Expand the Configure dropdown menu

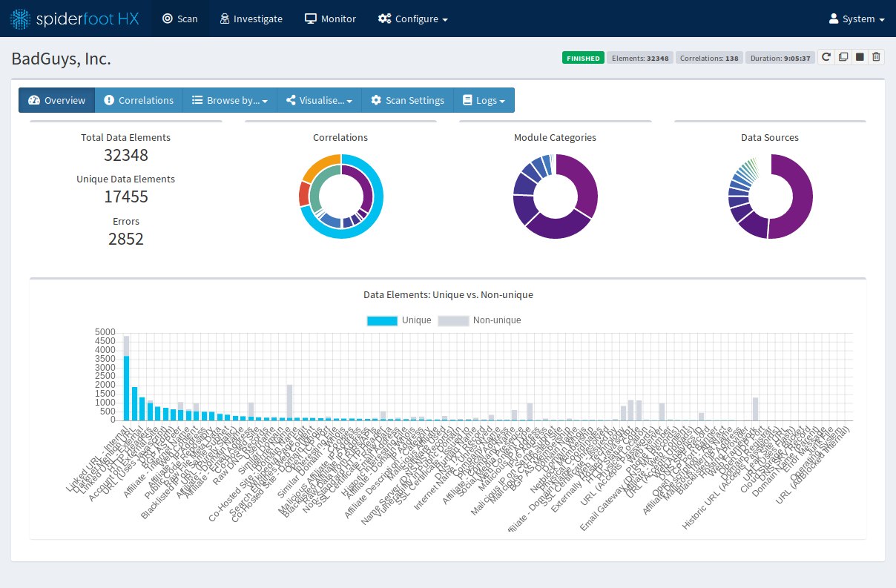[412, 19]
